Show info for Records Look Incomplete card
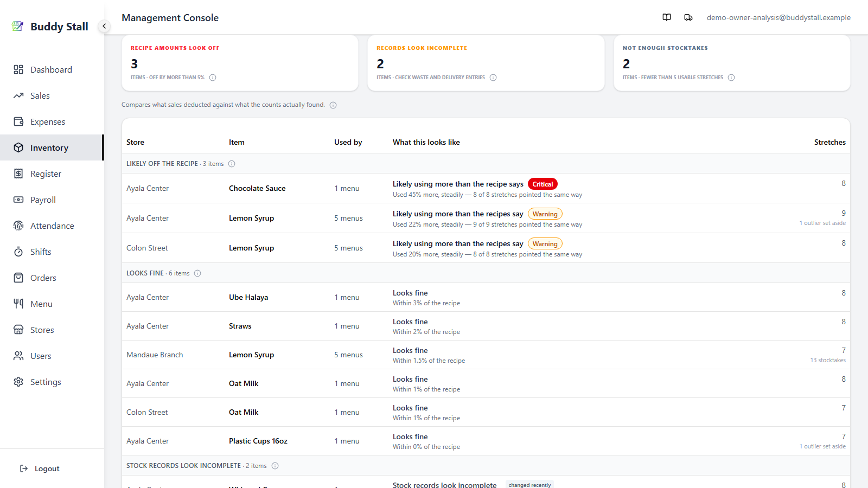 pyautogui.click(x=493, y=78)
